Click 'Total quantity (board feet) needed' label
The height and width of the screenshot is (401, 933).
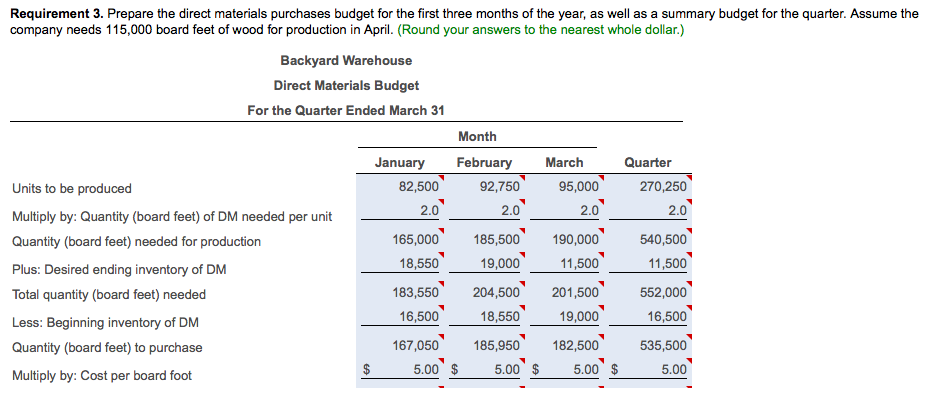(109, 295)
